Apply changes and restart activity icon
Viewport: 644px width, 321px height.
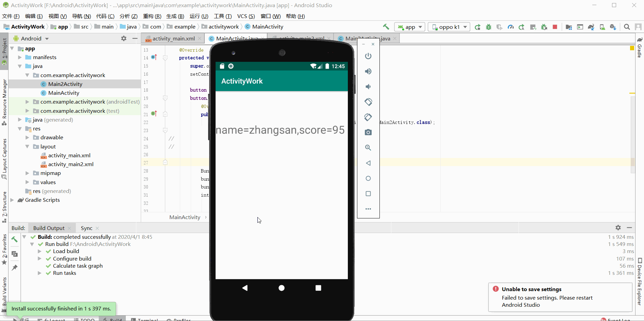pos(522,27)
